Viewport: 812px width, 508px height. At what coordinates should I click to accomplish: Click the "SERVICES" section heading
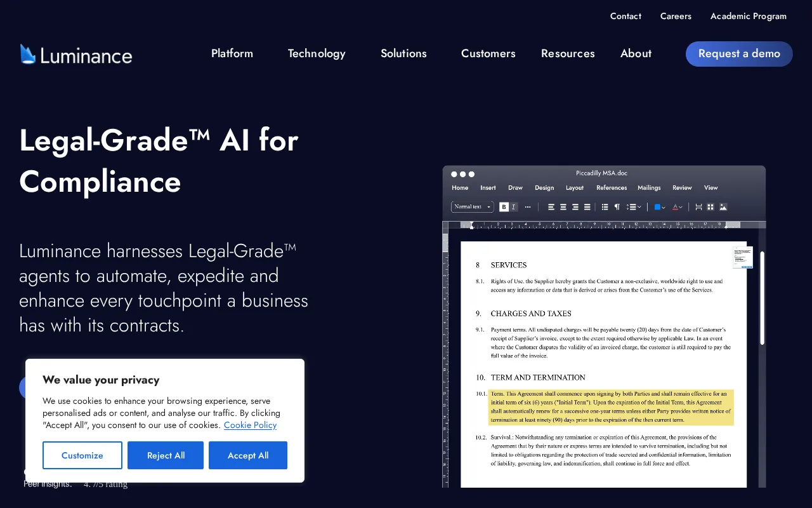(x=509, y=265)
